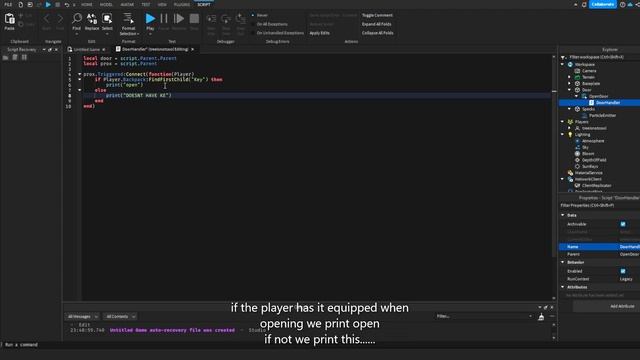Switch to the HOME ribbon tab
Viewport: 640px width, 360px height.
point(87,4)
